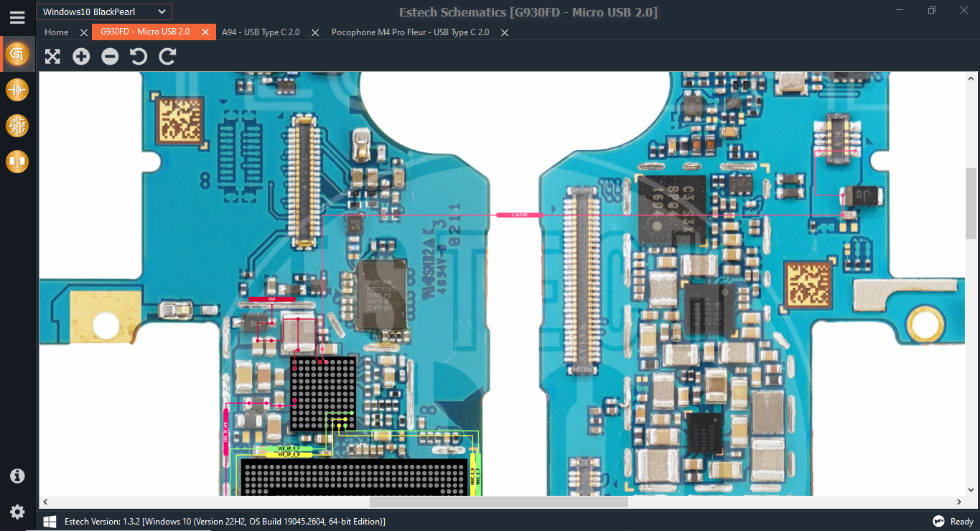
Task: Close the G930FD tab
Action: (x=205, y=32)
